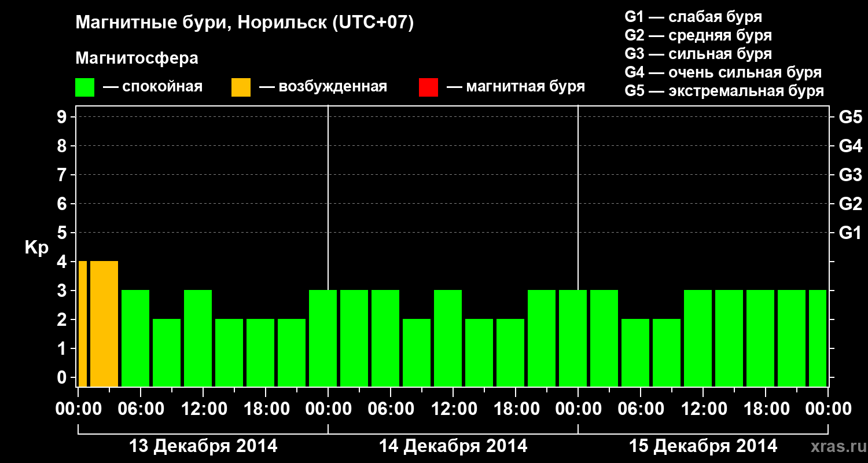Screen dimensions: 868x463
Task: Click the green Kp 3 bar at 12:00, 13 December
Action: pos(198,338)
